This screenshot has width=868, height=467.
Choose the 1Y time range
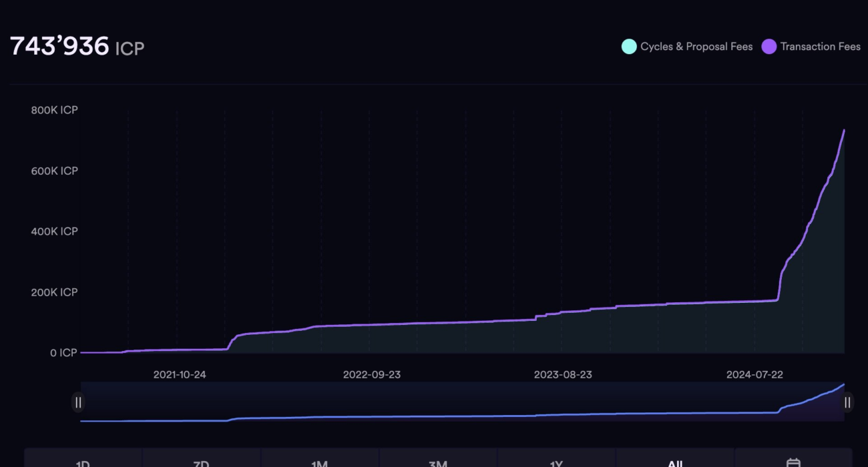tap(556, 462)
